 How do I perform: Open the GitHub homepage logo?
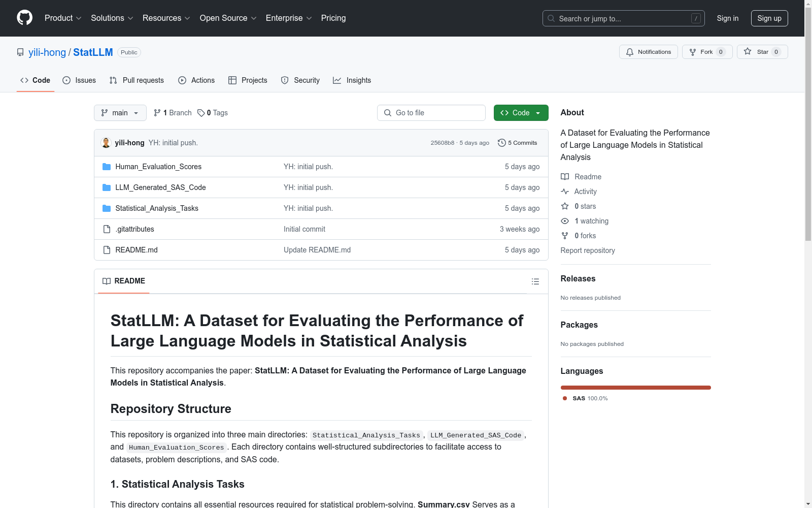24,18
